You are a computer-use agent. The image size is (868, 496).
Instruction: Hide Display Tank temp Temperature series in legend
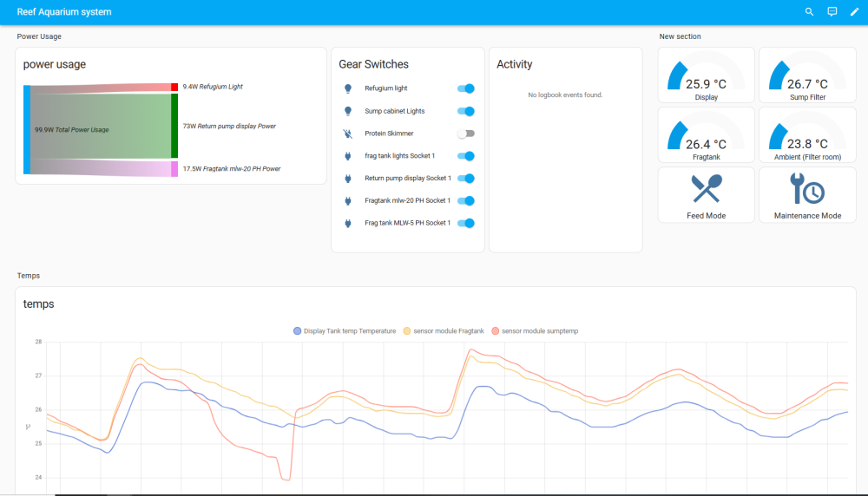point(345,331)
